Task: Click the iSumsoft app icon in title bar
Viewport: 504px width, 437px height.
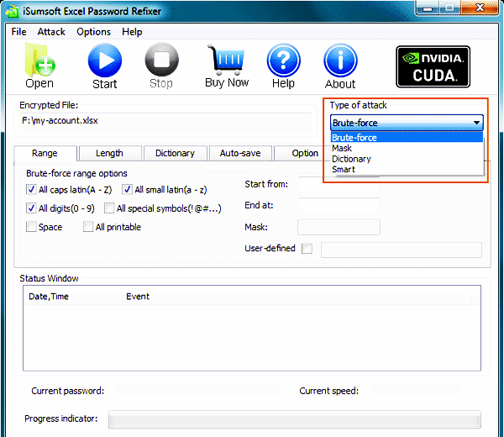Action: coord(13,12)
